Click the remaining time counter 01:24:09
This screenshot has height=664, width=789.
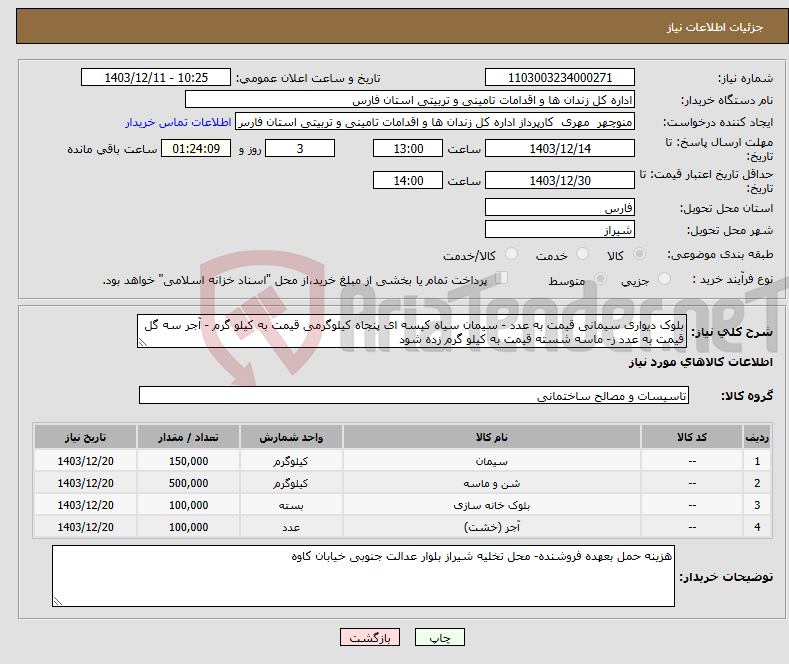click(196, 148)
